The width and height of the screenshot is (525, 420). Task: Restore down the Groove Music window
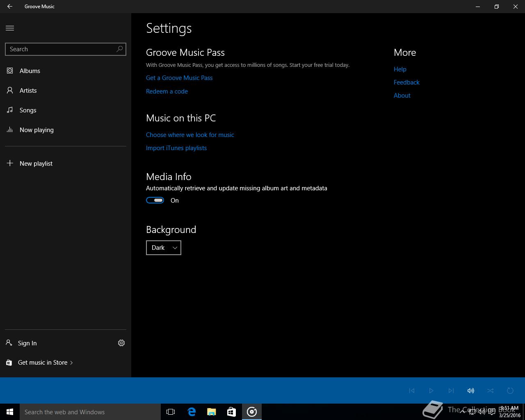tap(497, 7)
